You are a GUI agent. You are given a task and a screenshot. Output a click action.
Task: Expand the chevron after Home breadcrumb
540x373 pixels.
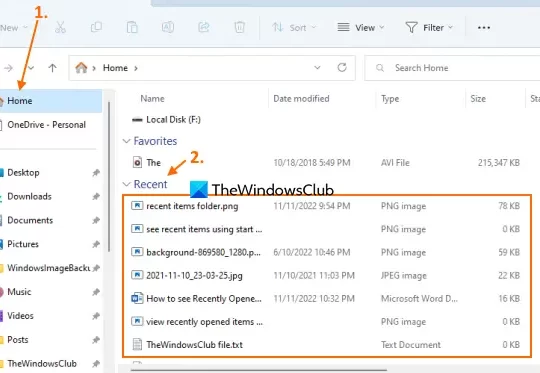coord(136,68)
